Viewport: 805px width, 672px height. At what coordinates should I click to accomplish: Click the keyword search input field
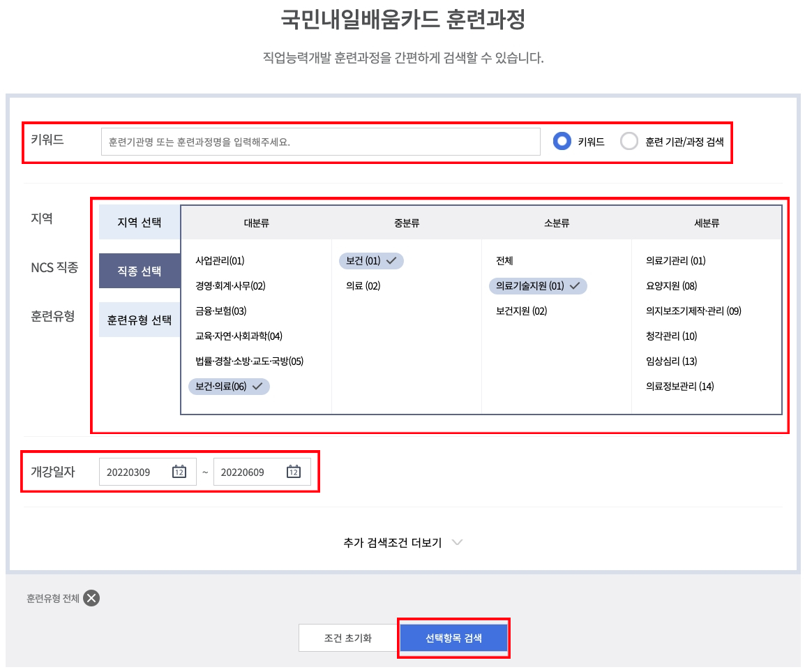click(x=319, y=141)
